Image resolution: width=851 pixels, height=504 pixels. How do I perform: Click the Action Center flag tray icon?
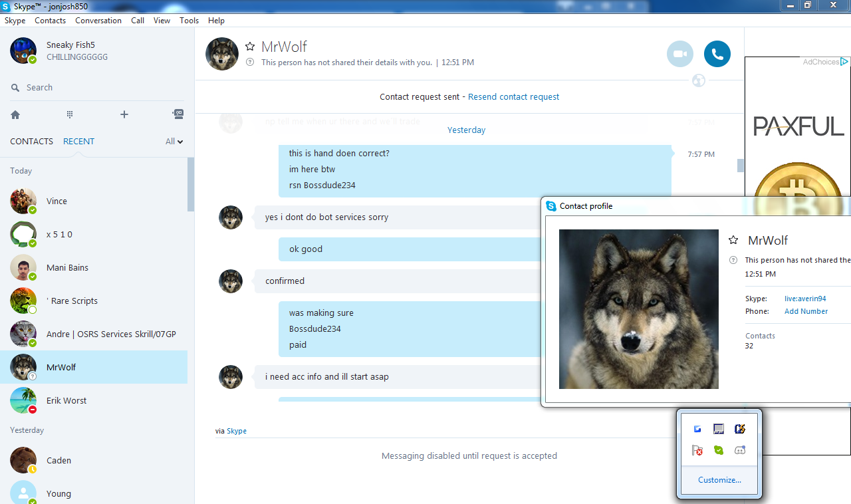tap(697, 450)
